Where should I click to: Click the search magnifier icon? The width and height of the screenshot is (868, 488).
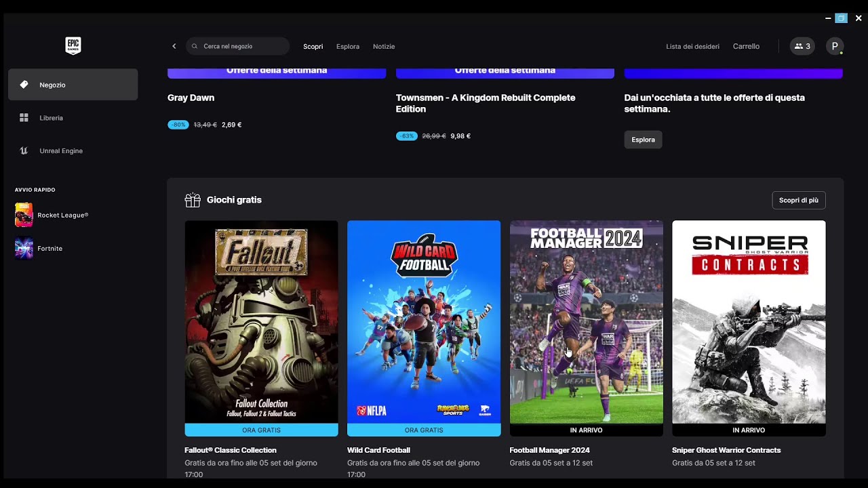[195, 46]
